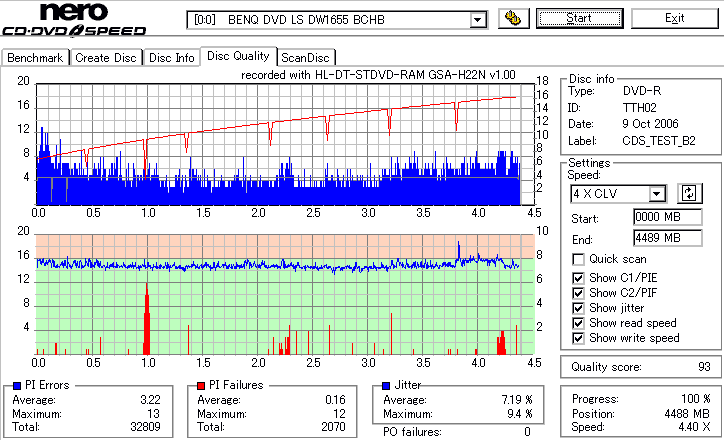The width and height of the screenshot is (724, 441).
Task: Click the Speed value 4.40 X
Action: click(694, 427)
